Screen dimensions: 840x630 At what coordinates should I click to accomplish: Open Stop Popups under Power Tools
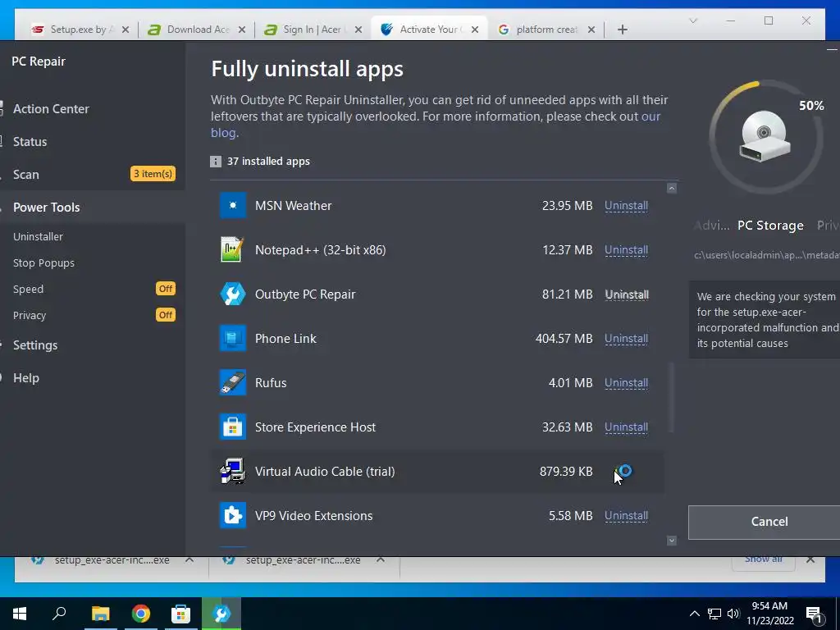44,262
